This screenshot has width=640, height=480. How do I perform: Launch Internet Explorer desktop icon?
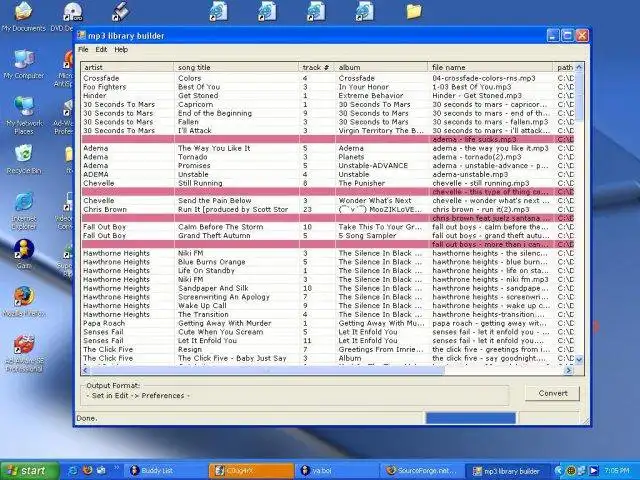tap(24, 211)
